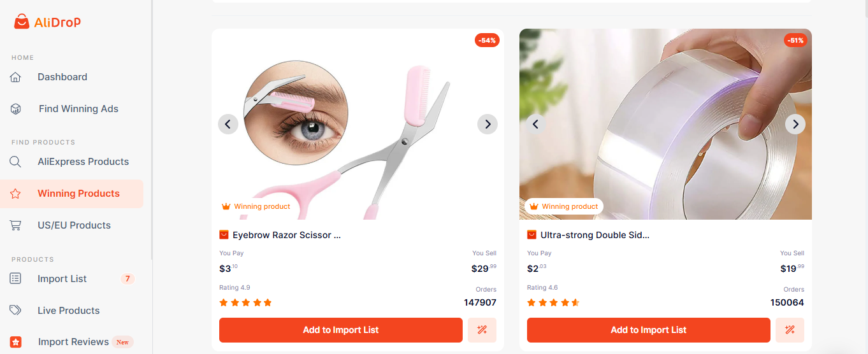
Task: Open Dashboard from the sidebar
Action: click(62, 77)
